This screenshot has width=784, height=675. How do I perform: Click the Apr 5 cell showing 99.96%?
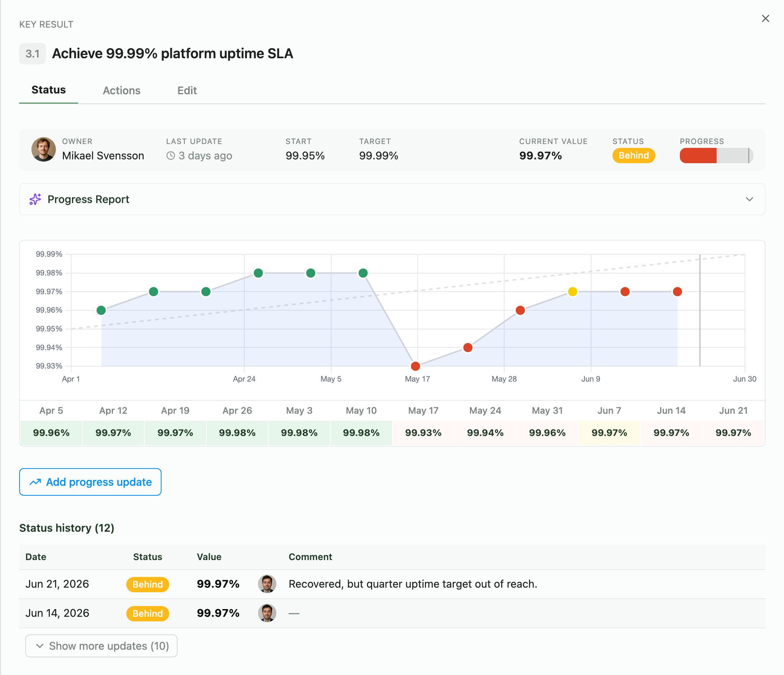51,433
